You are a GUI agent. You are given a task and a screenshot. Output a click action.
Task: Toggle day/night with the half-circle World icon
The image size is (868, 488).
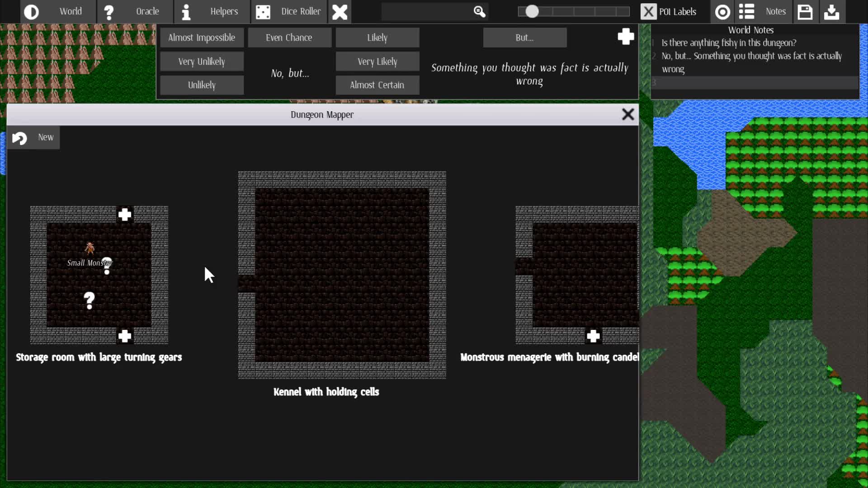click(31, 12)
